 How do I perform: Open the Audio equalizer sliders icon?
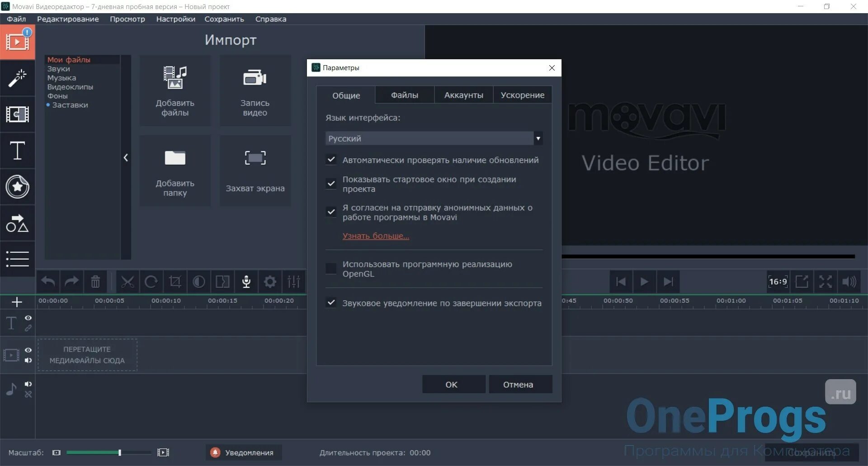pos(294,282)
